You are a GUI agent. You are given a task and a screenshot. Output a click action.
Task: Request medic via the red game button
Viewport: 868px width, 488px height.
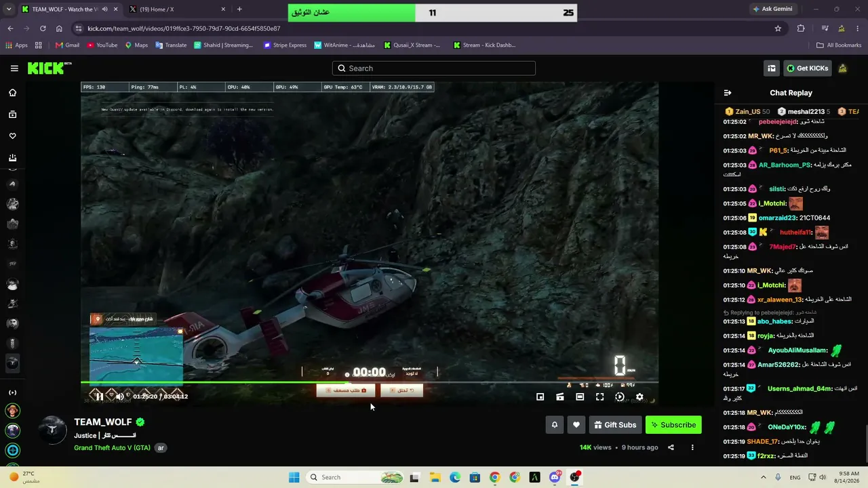pos(346,390)
